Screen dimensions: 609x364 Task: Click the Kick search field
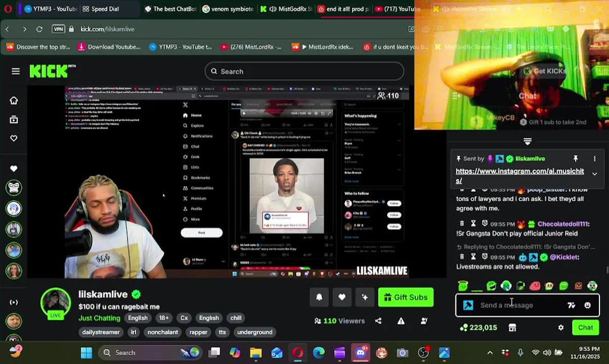(x=304, y=71)
